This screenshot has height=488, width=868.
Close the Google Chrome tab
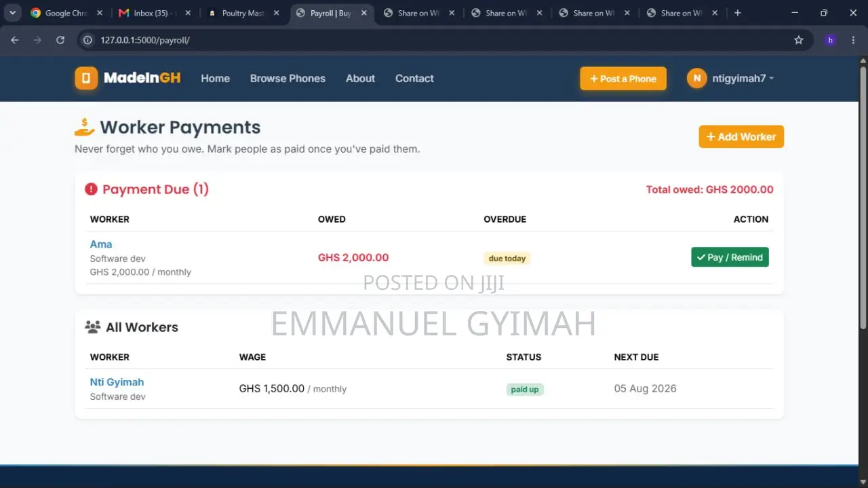[100, 13]
